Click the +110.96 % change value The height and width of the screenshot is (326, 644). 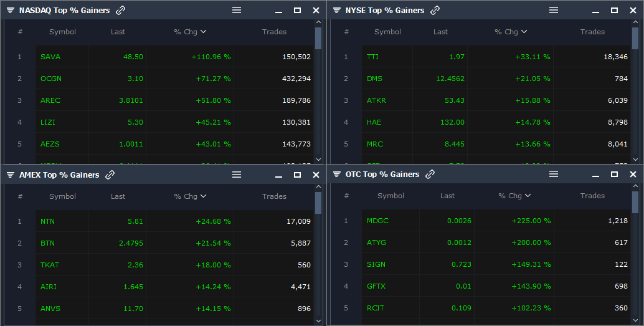pyautogui.click(x=211, y=57)
